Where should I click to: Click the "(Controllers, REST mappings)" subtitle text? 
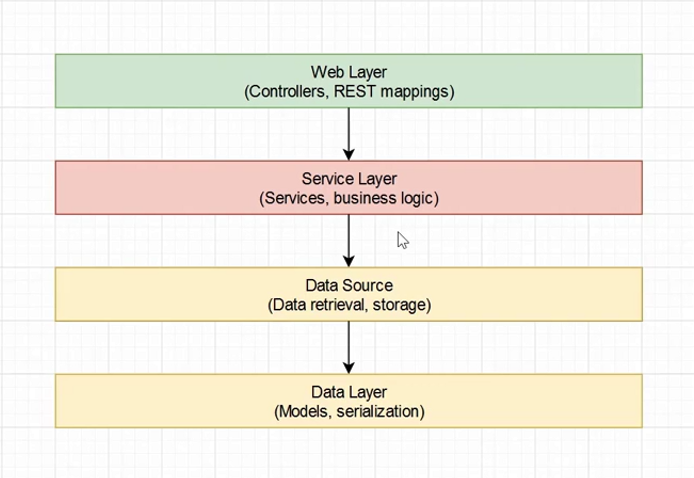[349, 92]
